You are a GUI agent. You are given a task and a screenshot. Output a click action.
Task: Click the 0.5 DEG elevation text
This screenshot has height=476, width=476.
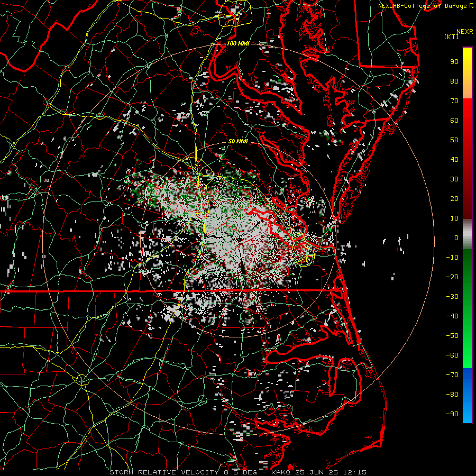(x=240, y=472)
